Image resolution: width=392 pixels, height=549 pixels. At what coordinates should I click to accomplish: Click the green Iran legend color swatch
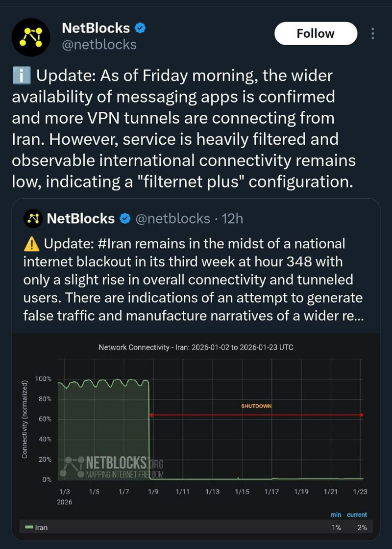pyautogui.click(x=29, y=527)
